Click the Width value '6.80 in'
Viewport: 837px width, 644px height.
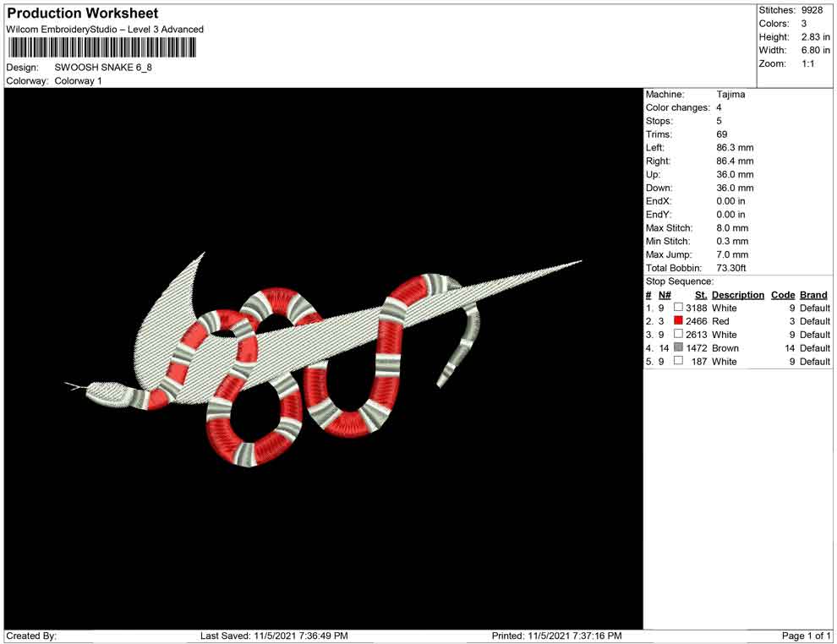pyautogui.click(x=815, y=50)
